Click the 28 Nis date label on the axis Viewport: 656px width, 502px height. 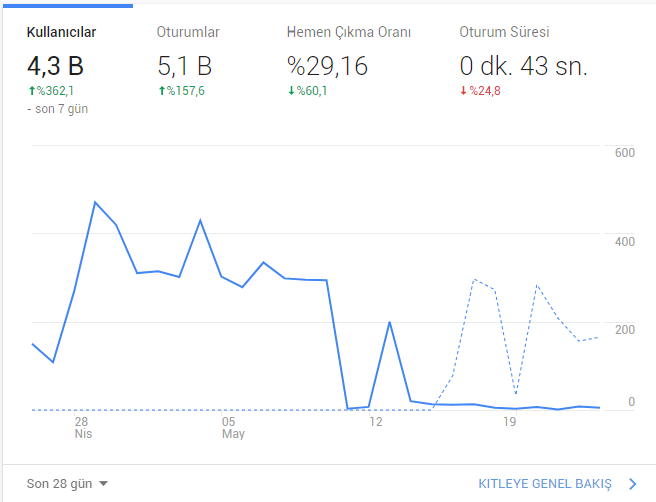pyautogui.click(x=83, y=428)
